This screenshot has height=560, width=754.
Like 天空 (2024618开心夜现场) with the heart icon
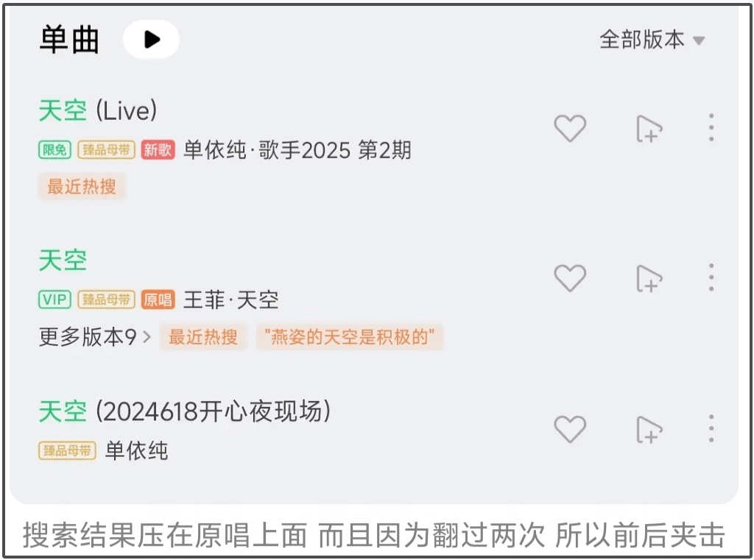(x=570, y=429)
